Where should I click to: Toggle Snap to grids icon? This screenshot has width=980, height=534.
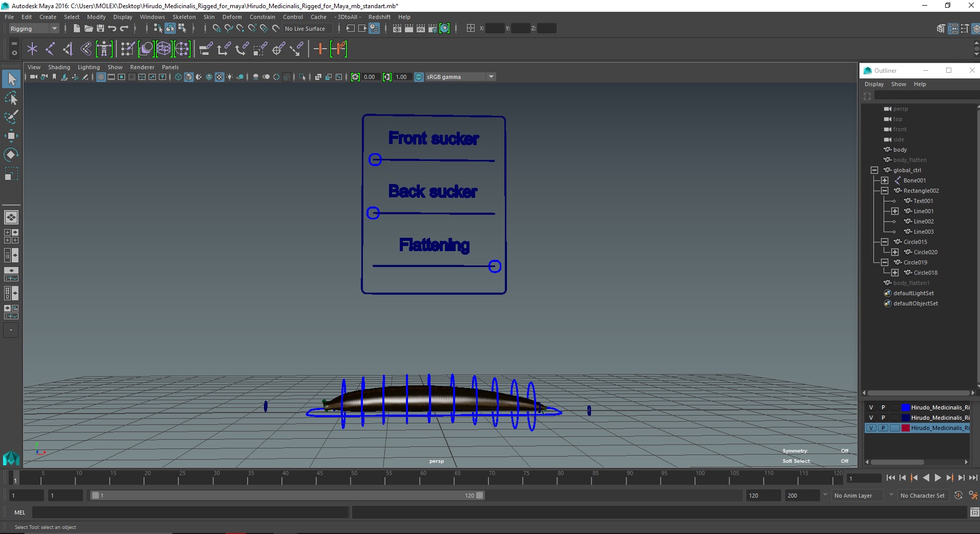[x=217, y=29]
